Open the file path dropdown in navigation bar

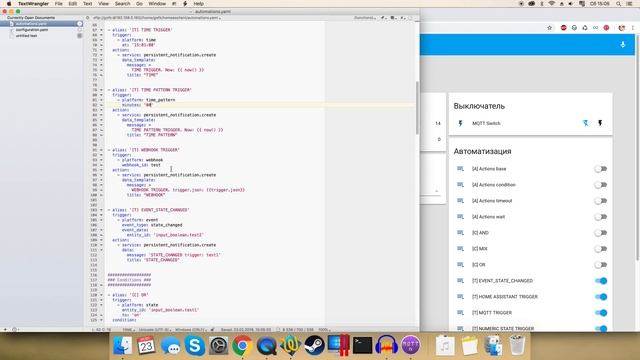click(x=157, y=18)
